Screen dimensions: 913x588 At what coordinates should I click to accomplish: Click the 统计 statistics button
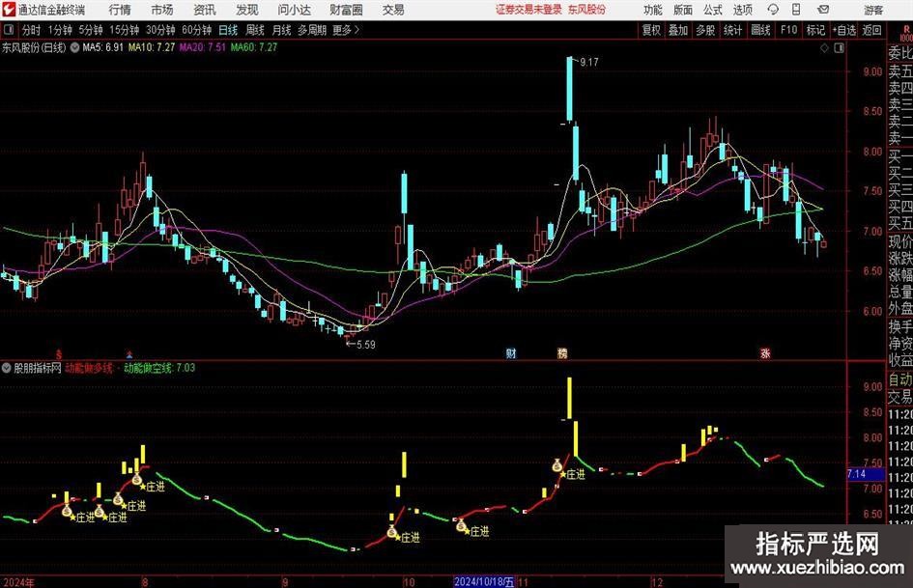coord(732,30)
